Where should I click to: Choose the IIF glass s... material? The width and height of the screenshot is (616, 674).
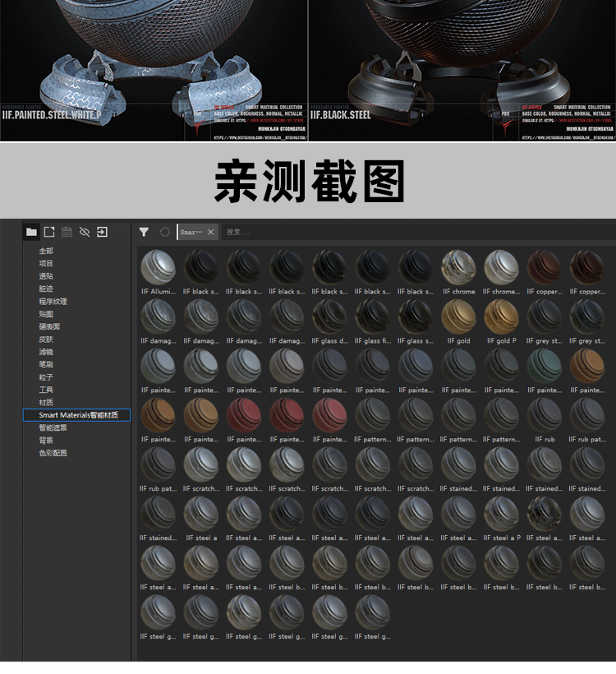pos(416,316)
